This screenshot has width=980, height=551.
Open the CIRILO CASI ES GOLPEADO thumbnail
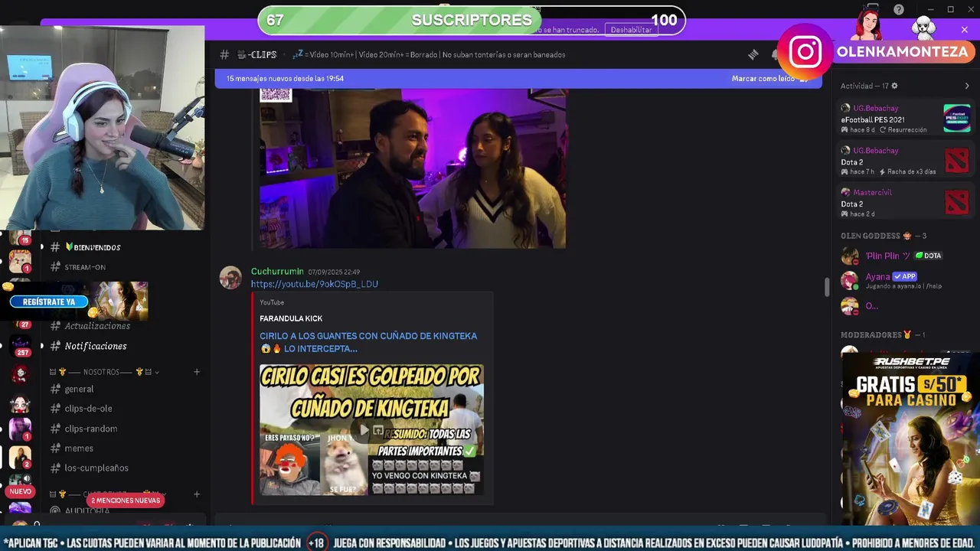372,430
